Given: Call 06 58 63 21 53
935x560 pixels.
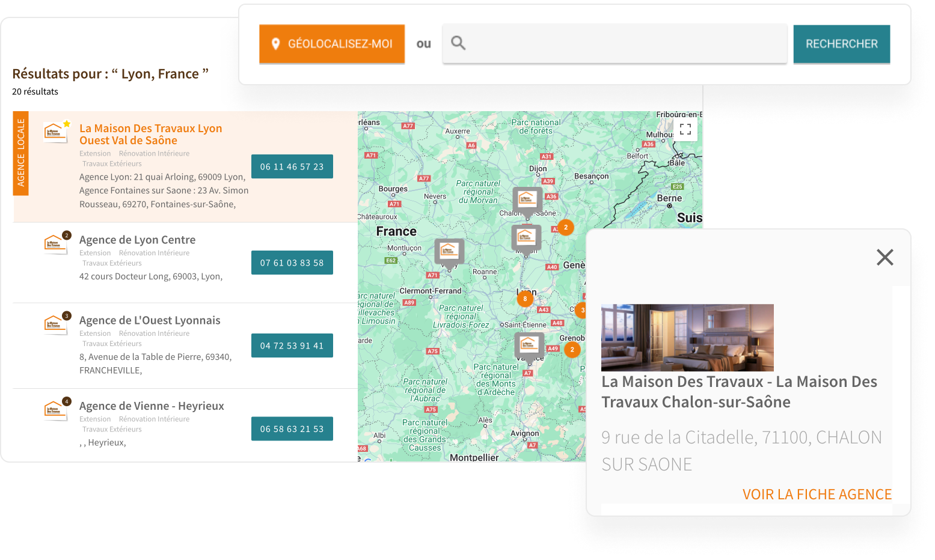Looking at the screenshot, I should coord(292,428).
